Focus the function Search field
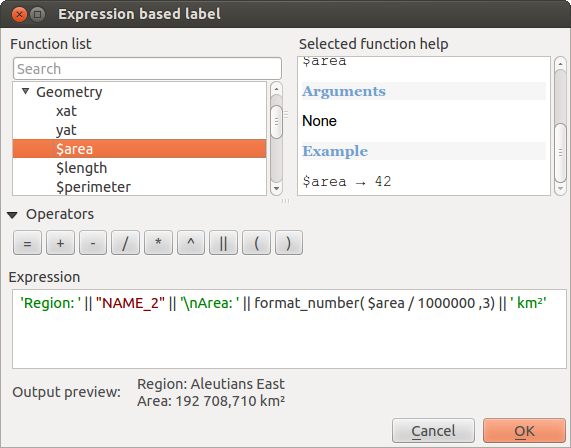This screenshot has height=448, width=571. (147, 68)
